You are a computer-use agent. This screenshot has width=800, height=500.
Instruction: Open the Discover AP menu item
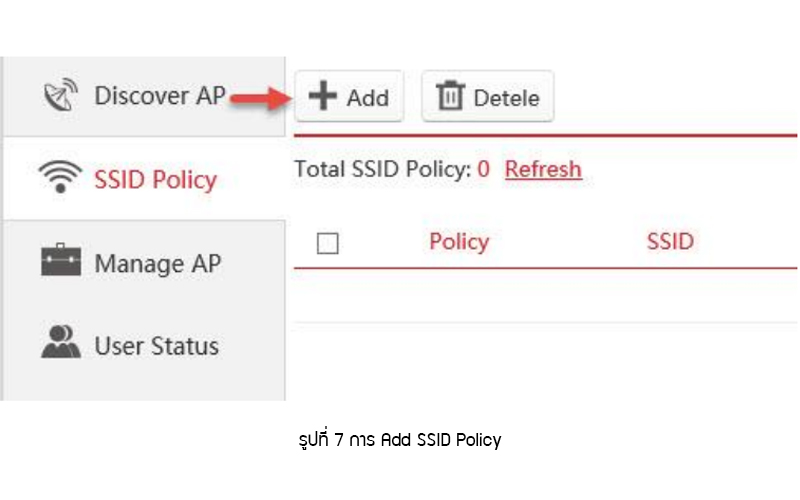144,96
